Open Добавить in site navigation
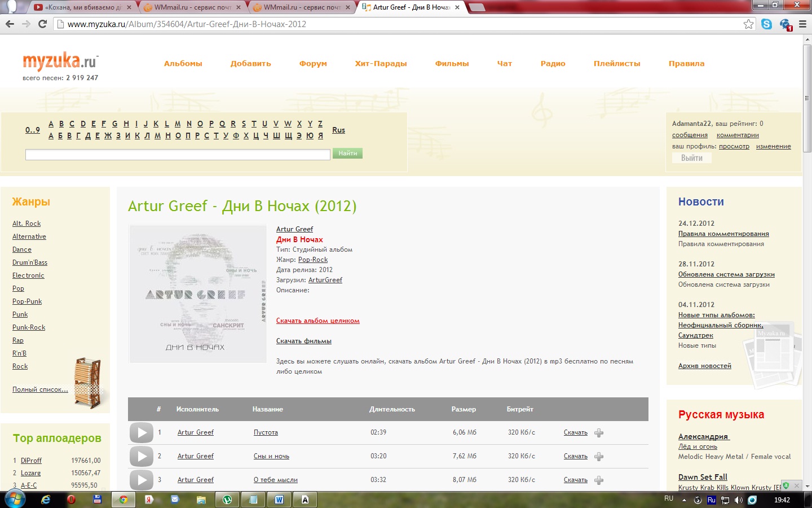 [x=250, y=64]
